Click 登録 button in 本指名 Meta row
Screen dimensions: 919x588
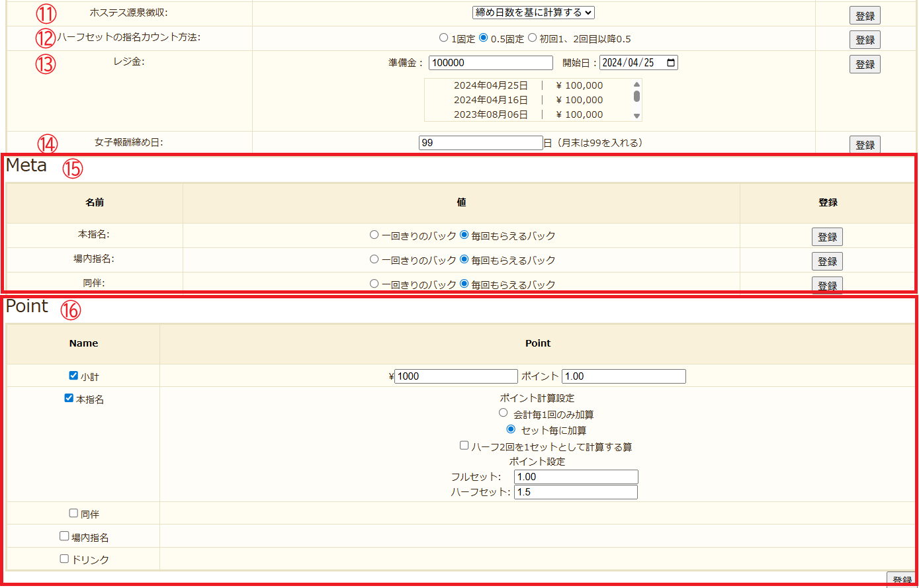[827, 237]
